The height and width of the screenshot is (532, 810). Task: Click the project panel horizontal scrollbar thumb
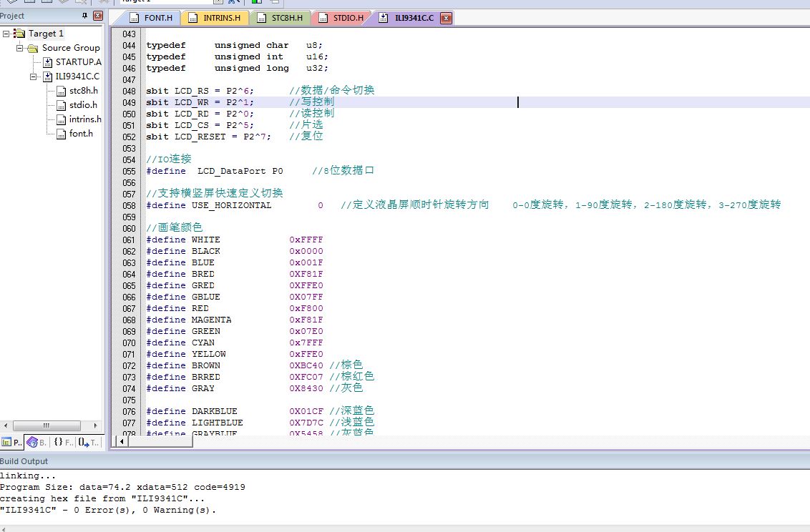coord(47,425)
